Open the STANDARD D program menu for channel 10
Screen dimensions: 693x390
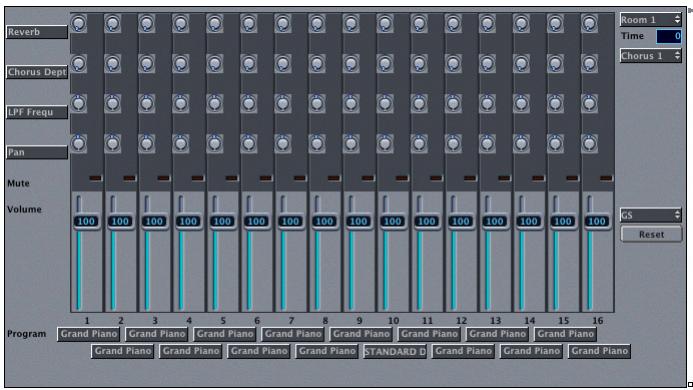(395, 352)
